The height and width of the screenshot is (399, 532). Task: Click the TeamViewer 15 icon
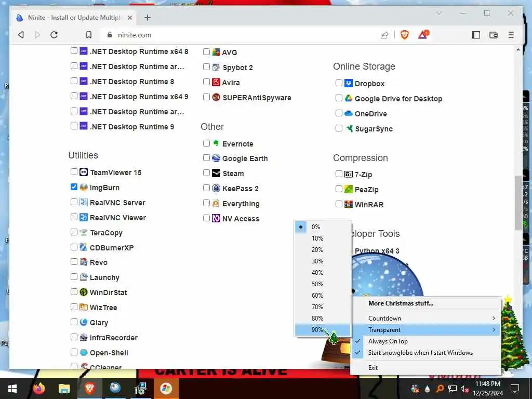pos(84,172)
